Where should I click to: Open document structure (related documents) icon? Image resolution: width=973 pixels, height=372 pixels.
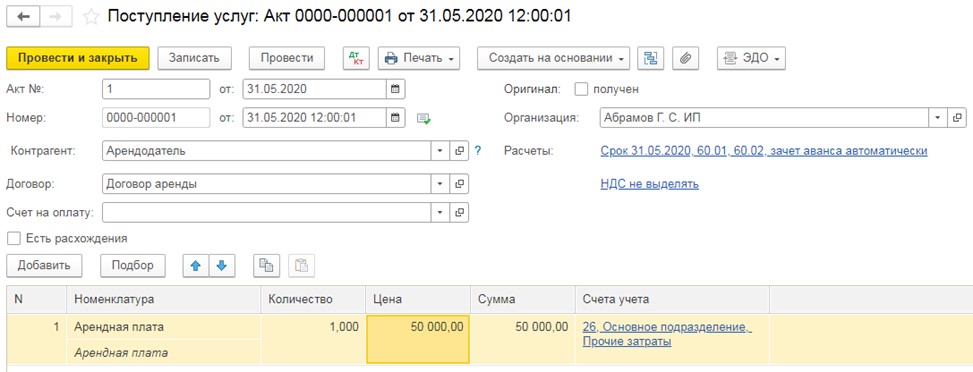(650, 58)
